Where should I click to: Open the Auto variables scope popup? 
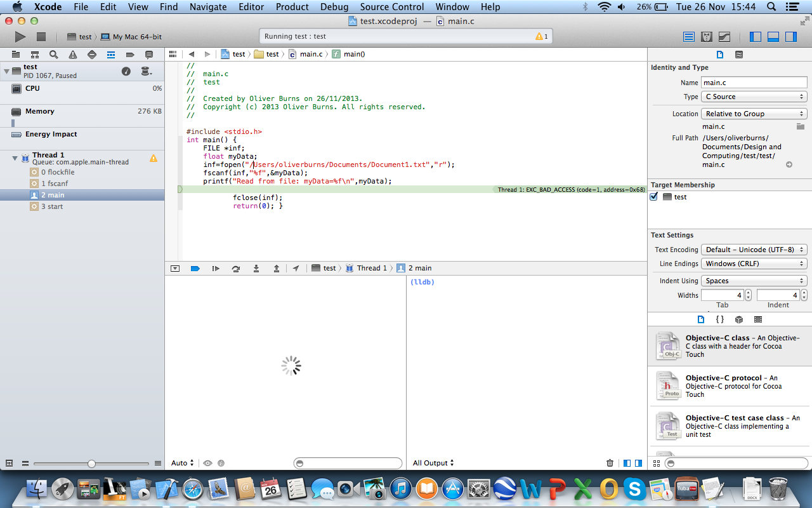[x=183, y=464]
